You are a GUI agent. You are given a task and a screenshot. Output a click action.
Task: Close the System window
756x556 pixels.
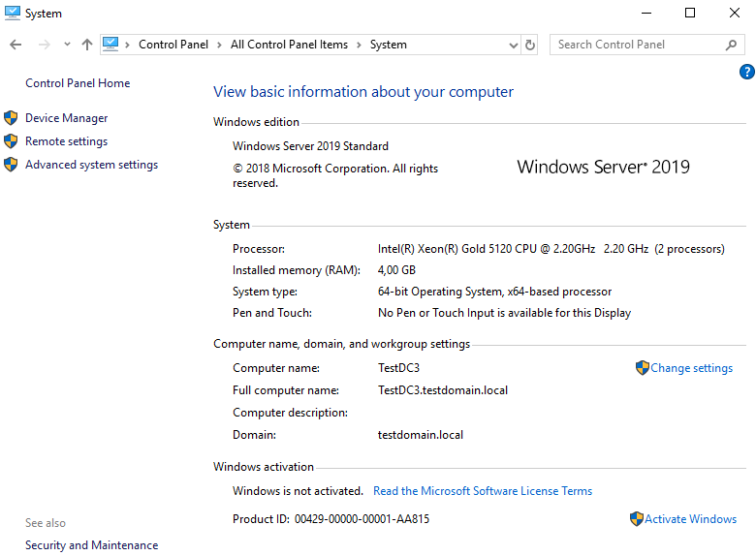pos(734,13)
